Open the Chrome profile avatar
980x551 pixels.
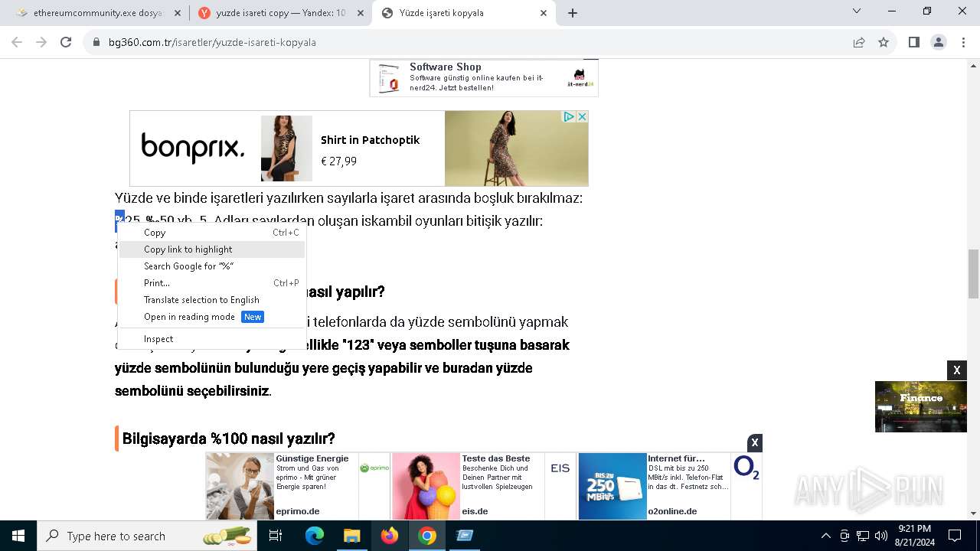939,42
